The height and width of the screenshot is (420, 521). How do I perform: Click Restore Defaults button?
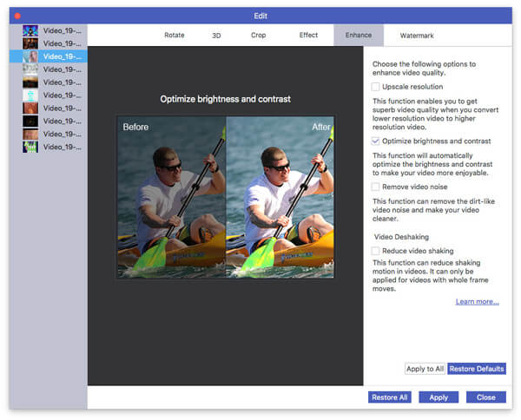click(477, 369)
